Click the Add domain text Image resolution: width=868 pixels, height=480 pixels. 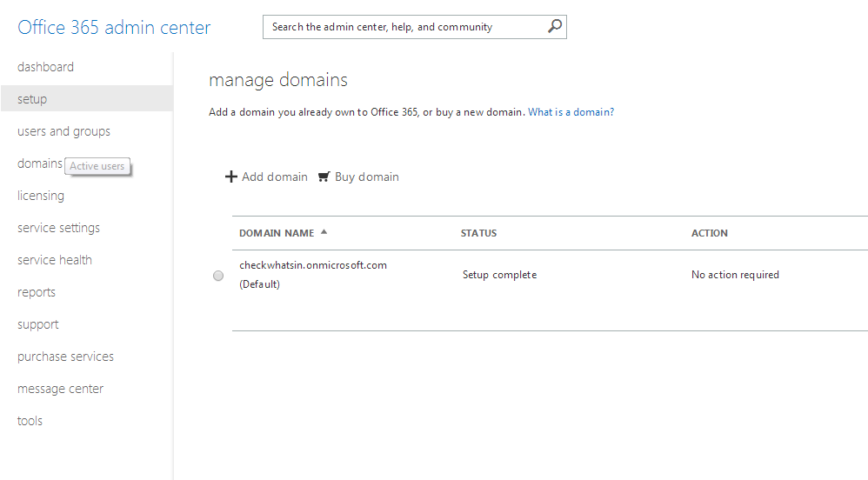[275, 177]
